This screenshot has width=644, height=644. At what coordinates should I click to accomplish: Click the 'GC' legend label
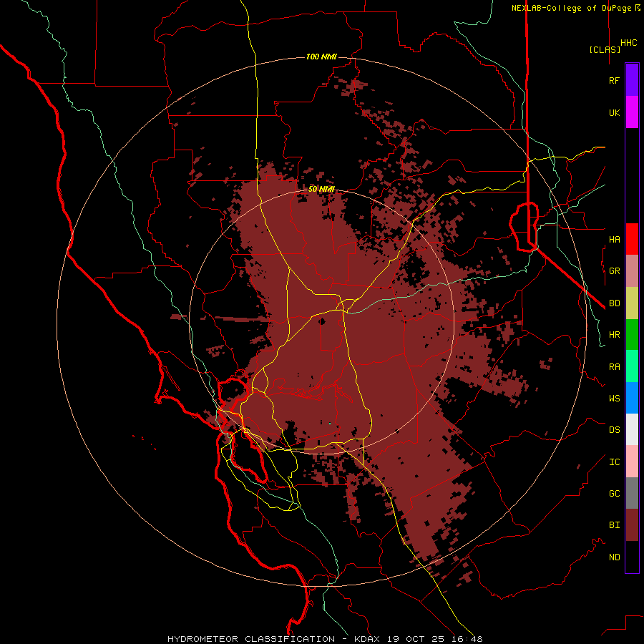click(615, 493)
